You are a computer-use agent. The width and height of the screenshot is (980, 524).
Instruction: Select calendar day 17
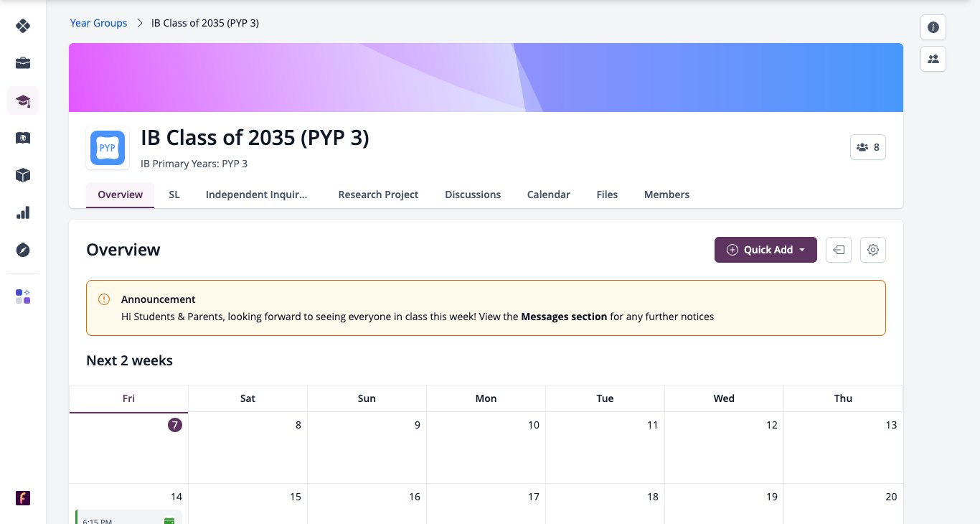pyautogui.click(x=534, y=497)
